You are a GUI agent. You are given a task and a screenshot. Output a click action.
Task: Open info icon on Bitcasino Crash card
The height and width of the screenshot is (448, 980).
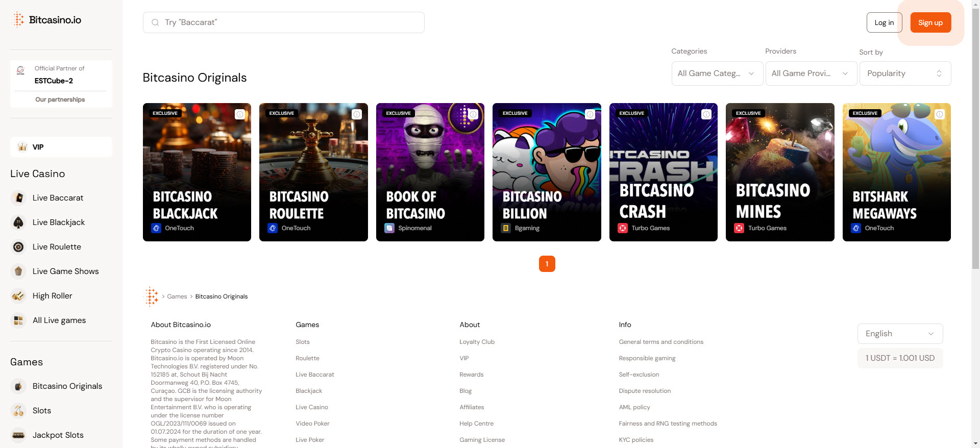pyautogui.click(x=706, y=114)
